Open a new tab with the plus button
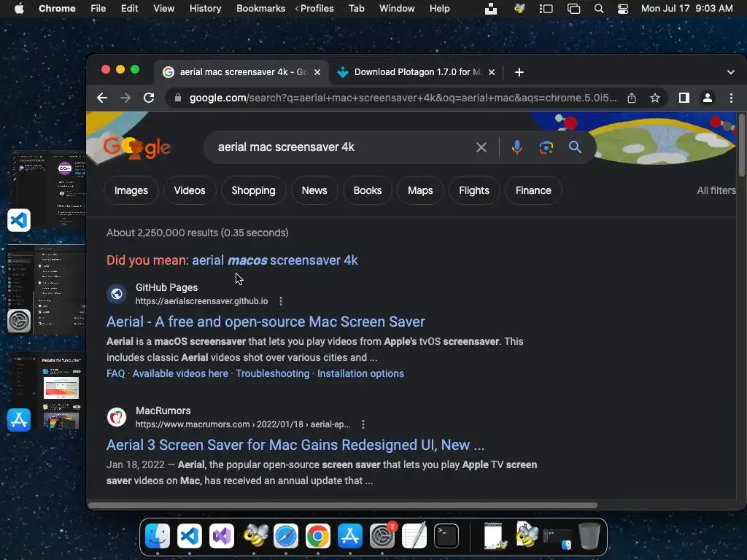This screenshot has height=560, width=747. pyautogui.click(x=519, y=72)
